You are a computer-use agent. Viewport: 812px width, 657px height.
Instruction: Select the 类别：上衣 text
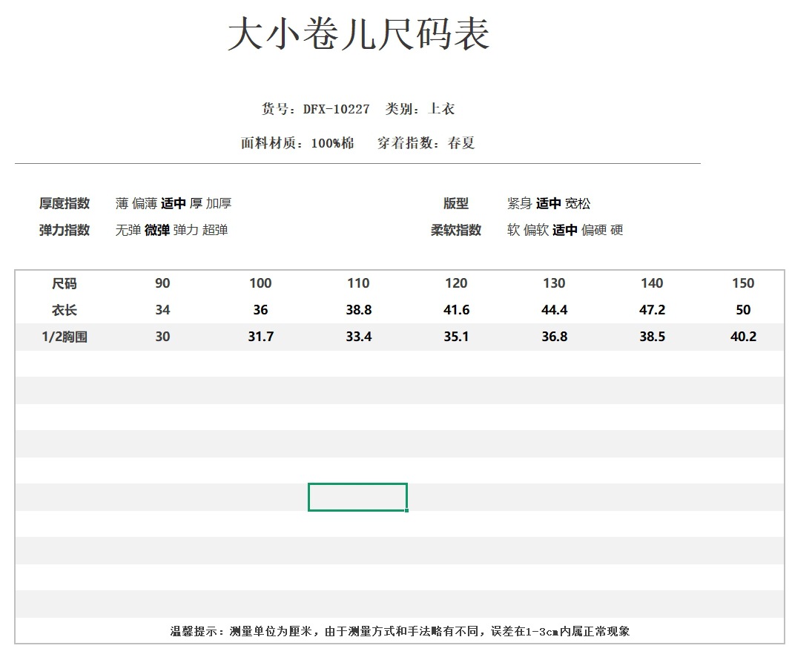420,109
